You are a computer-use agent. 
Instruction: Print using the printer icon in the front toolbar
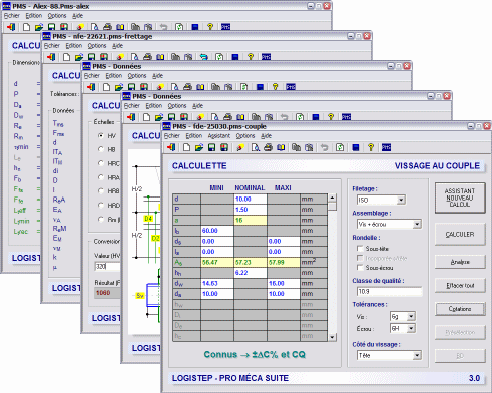pyautogui.click(x=268, y=147)
